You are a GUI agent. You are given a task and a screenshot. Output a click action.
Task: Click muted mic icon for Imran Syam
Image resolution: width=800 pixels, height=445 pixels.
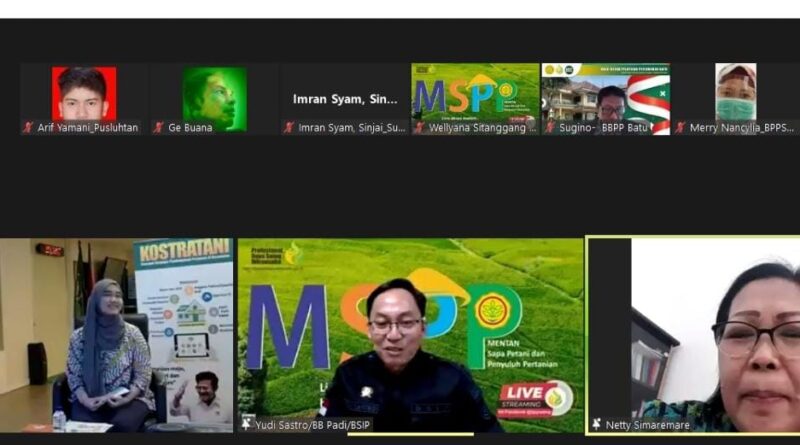point(289,128)
